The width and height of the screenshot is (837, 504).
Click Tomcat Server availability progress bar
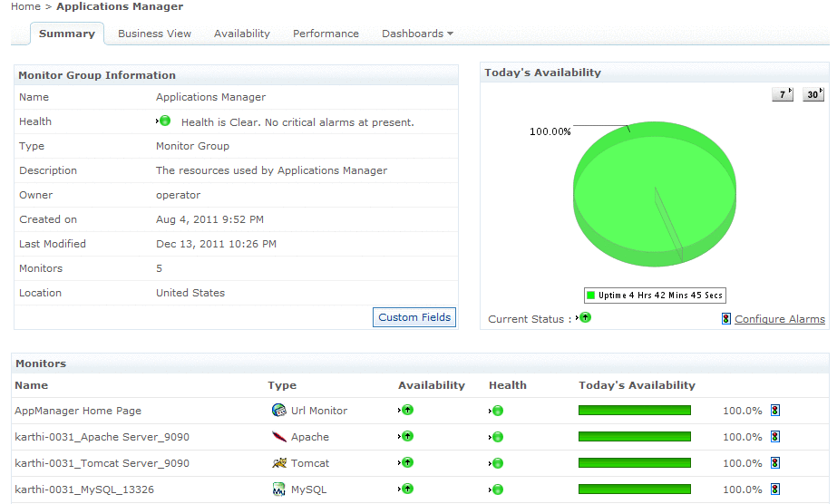click(x=635, y=462)
